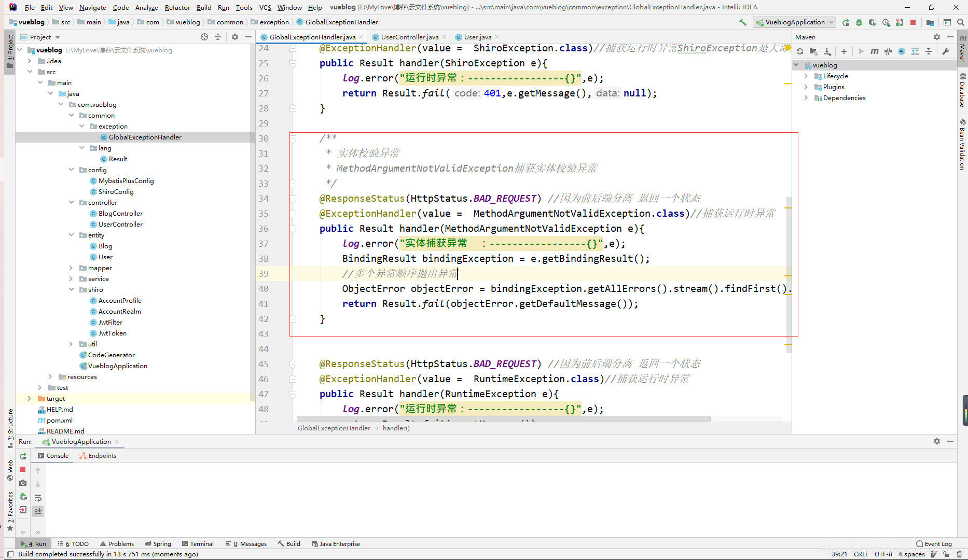
Task: Open Maven settings wrench
Action: coord(946,51)
